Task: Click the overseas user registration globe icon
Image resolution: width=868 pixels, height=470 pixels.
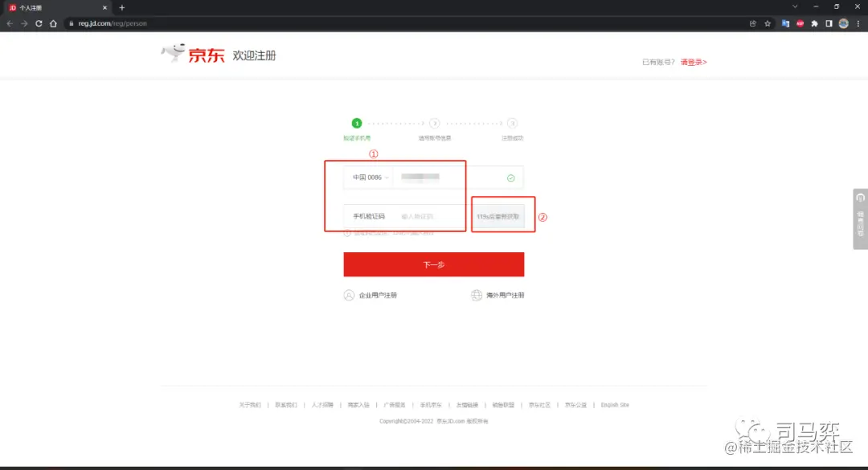Action: (477, 295)
